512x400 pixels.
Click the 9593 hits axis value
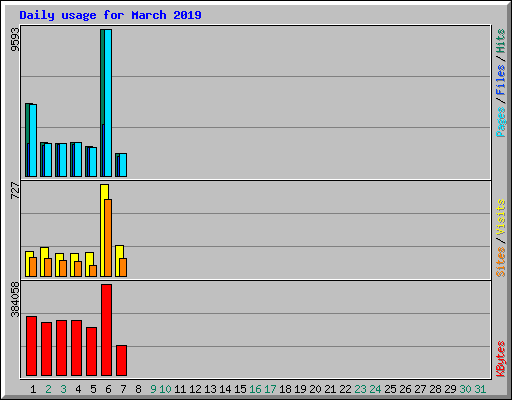point(15,40)
